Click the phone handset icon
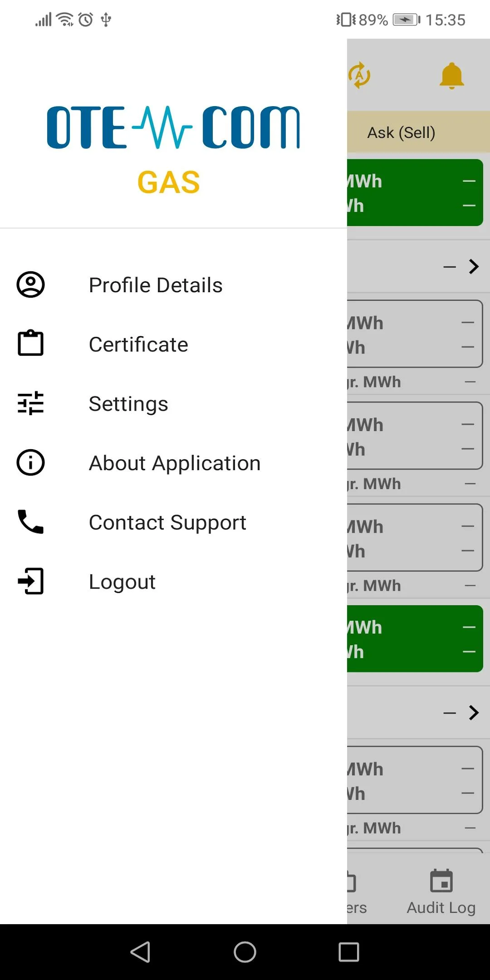The image size is (490, 980). tap(30, 522)
